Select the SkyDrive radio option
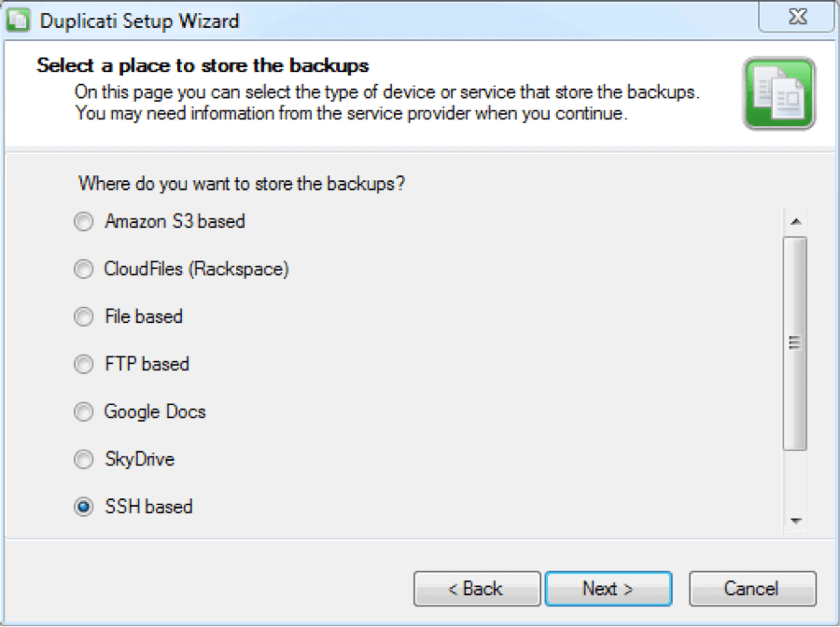840x627 pixels. [x=84, y=459]
